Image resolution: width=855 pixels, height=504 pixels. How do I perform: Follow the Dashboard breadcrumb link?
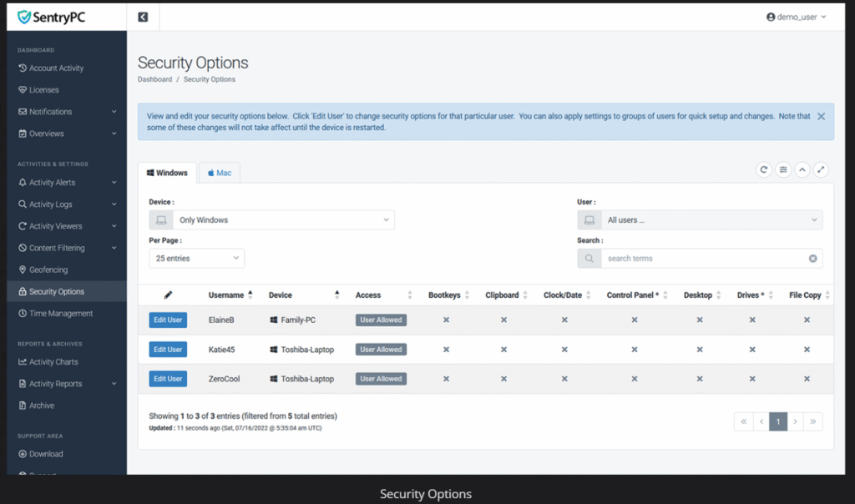(x=155, y=79)
